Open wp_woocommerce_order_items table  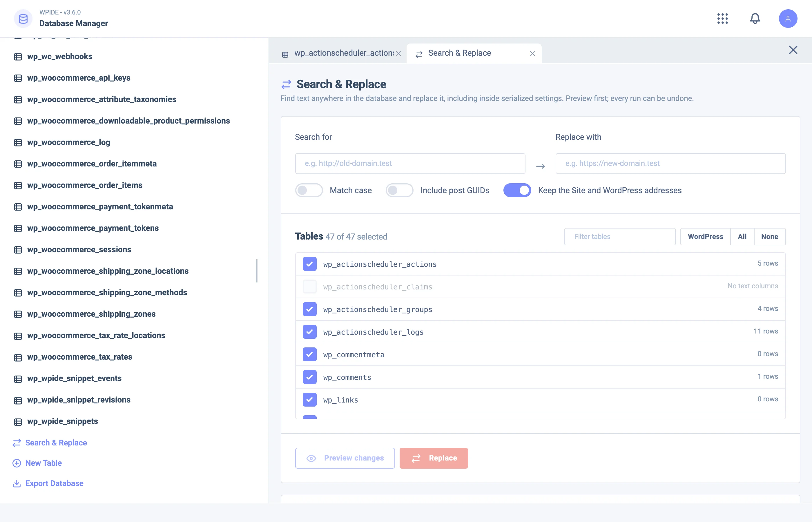[x=85, y=185]
